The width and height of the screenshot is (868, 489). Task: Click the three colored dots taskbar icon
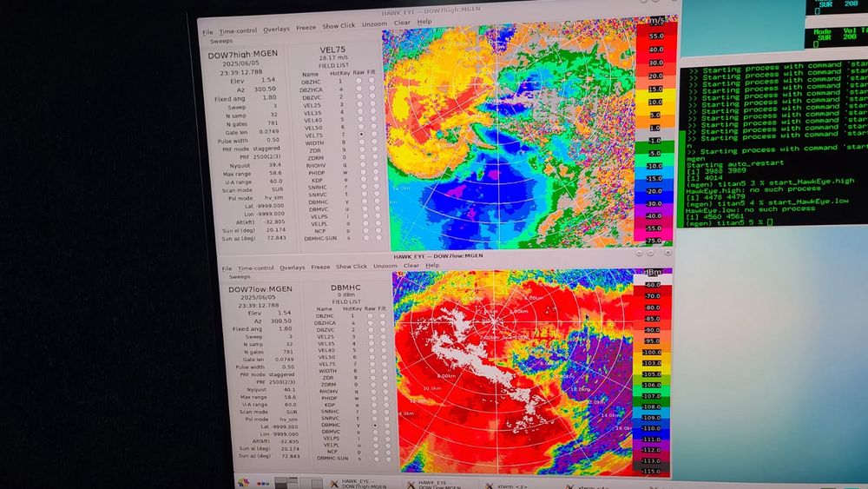tap(263, 484)
